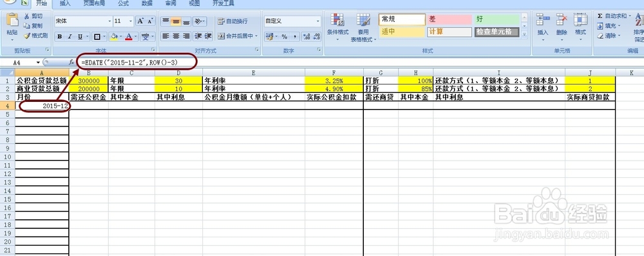Switch to the 开发工具 (Developer) tab
Screen dimensions: 644x256
[223, 4]
